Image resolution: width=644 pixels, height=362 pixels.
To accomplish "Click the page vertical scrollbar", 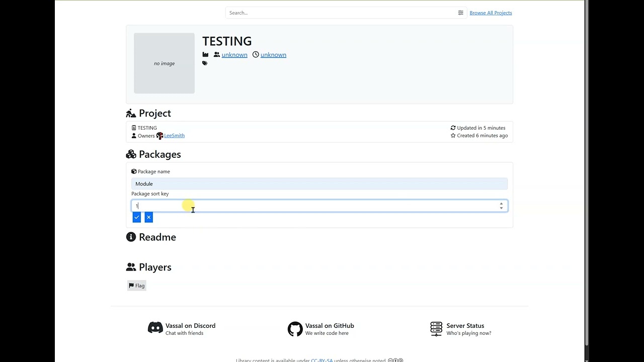I will pyautogui.click(x=587, y=173).
